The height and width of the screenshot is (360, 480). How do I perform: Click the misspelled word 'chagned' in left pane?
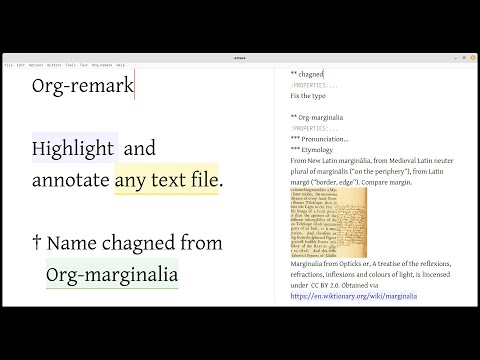click(138, 243)
